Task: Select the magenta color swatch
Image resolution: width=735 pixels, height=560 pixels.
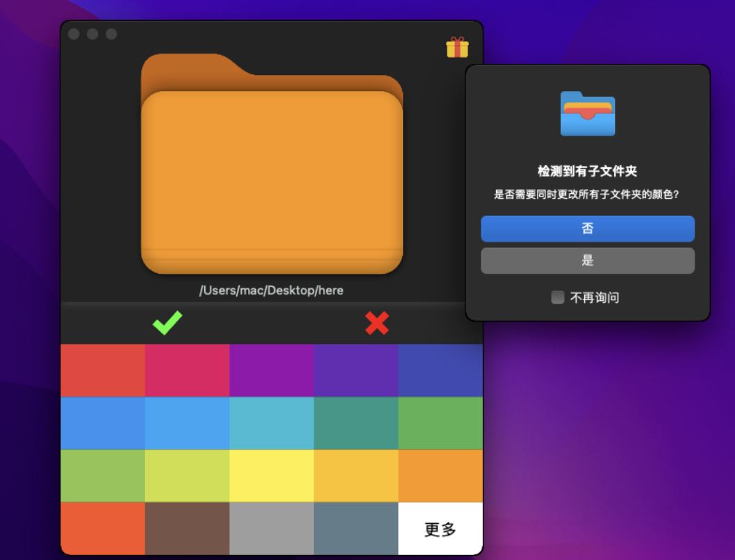Action: tap(187, 370)
